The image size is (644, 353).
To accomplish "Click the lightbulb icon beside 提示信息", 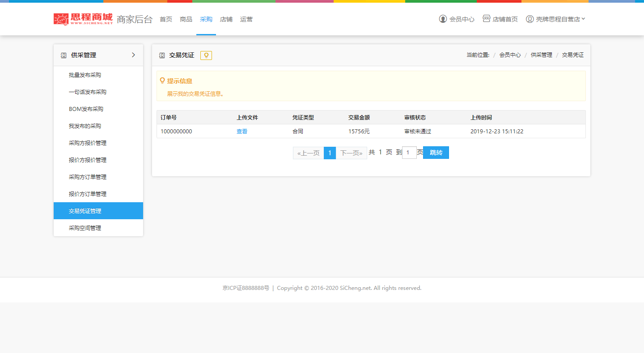I will pos(162,81).
